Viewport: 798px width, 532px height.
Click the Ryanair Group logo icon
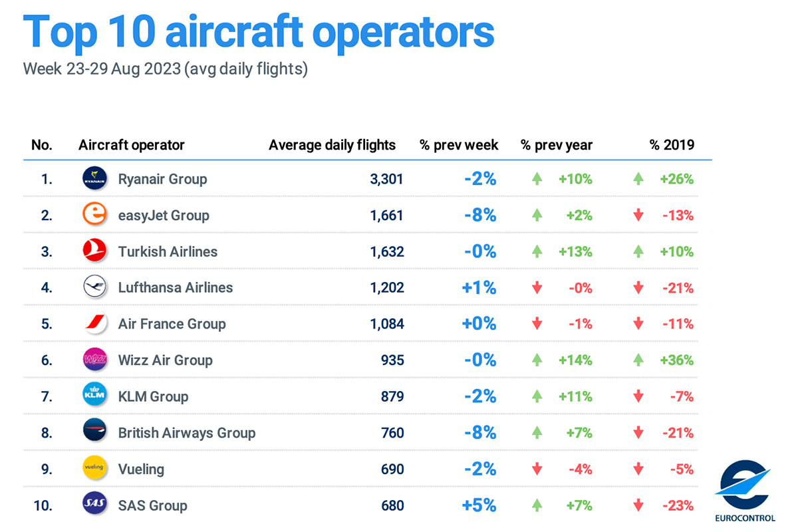tap(94, 179)
